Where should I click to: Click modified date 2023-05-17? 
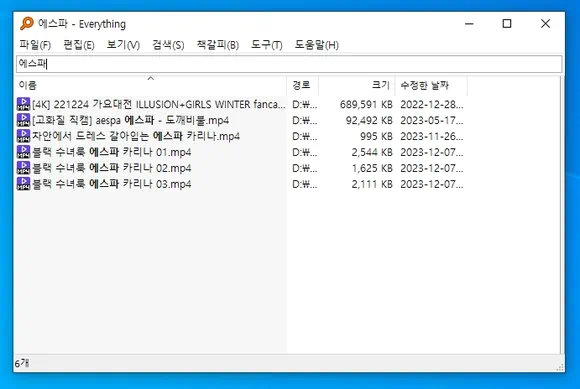click(432, 121)
